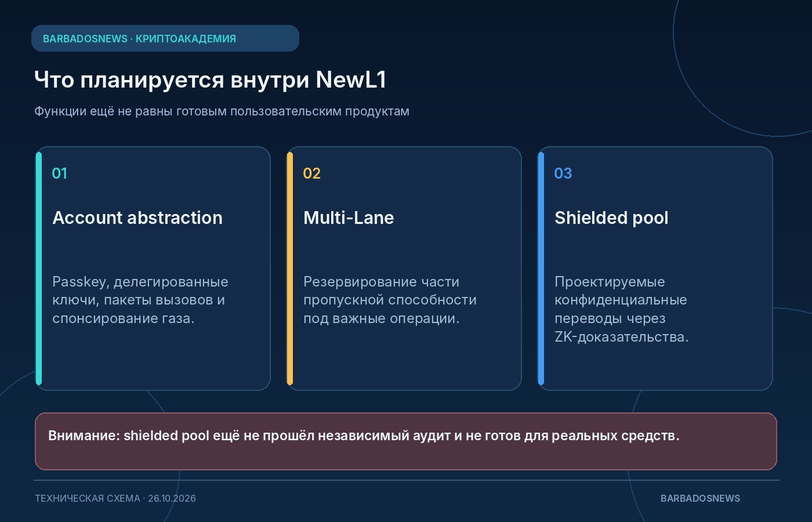
Task: Select the Shielded pool card title
Action: [x=611, y=217]
